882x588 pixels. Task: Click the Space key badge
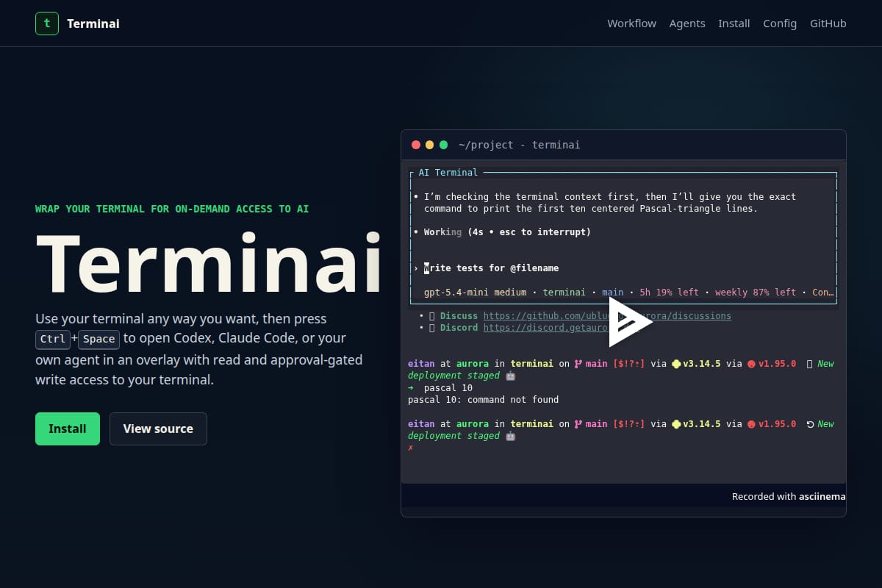(98, 339)
